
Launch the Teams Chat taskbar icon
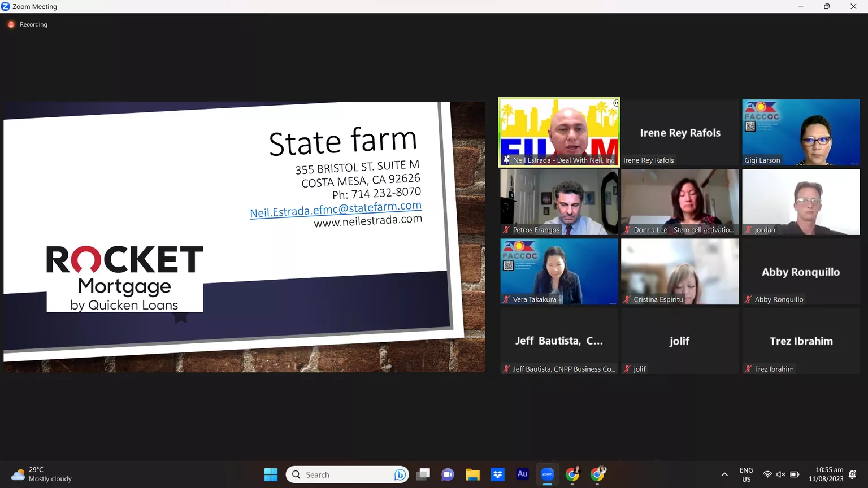(448, 474)
